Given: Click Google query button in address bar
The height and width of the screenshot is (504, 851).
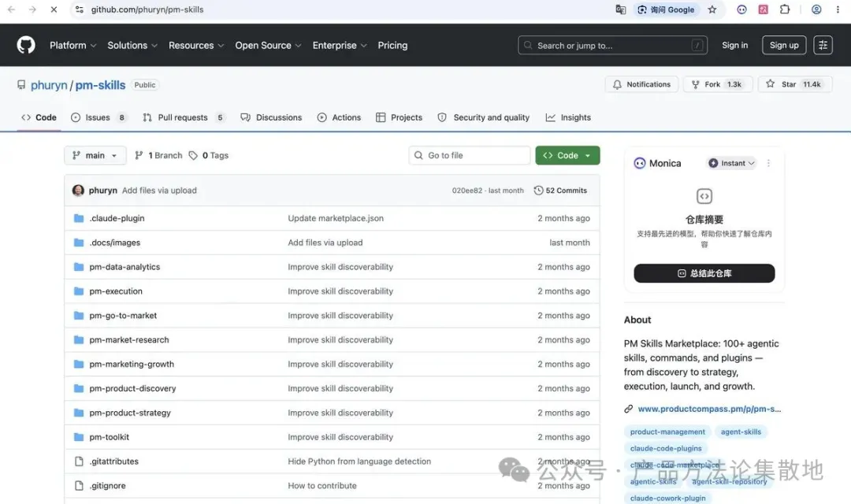Looking at the screenshot, I should (667, 9).
